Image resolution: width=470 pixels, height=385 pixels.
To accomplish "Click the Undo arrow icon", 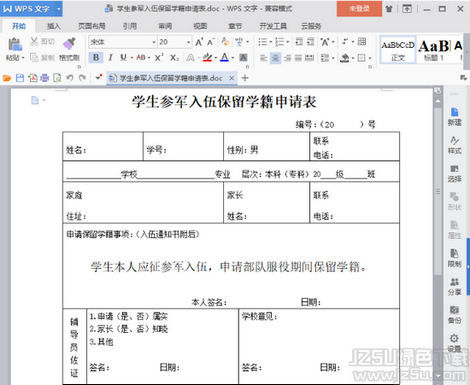I will [x=70, y=78].
